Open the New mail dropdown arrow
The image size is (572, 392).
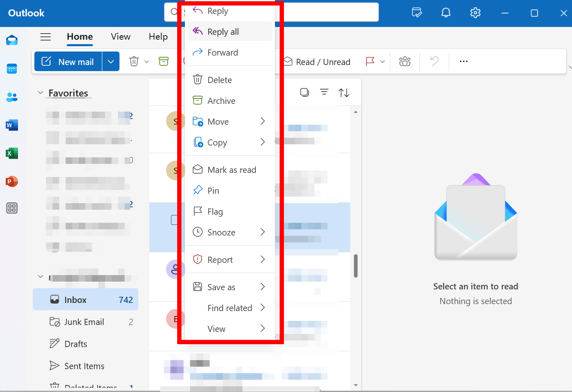click(x=110, y=61)
